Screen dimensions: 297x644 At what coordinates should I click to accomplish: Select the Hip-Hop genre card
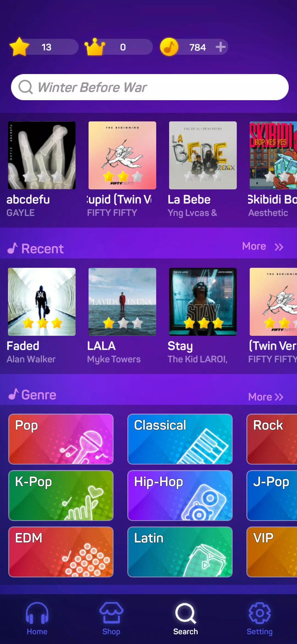point(180,495)
